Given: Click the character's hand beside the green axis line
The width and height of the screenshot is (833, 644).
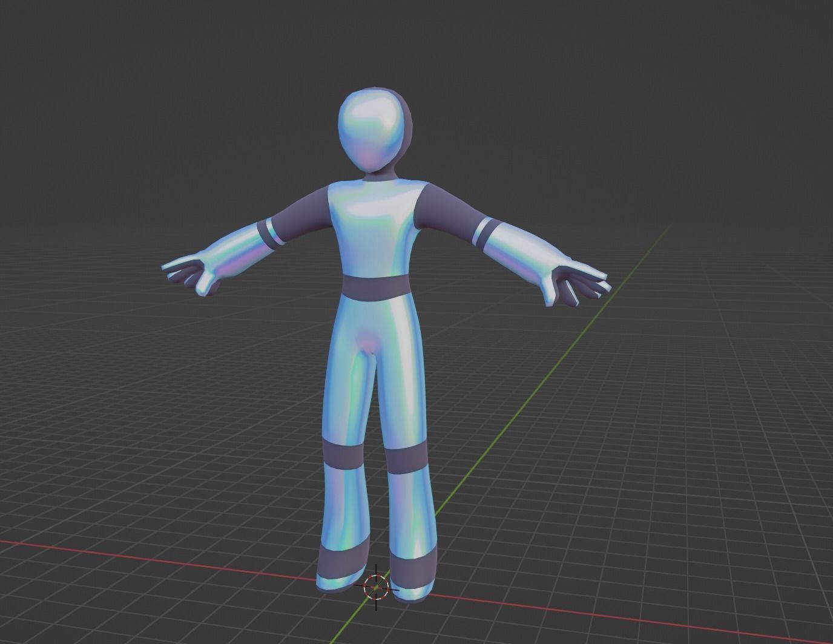Looking at the screenshot, I should click(x=577, y=284).
